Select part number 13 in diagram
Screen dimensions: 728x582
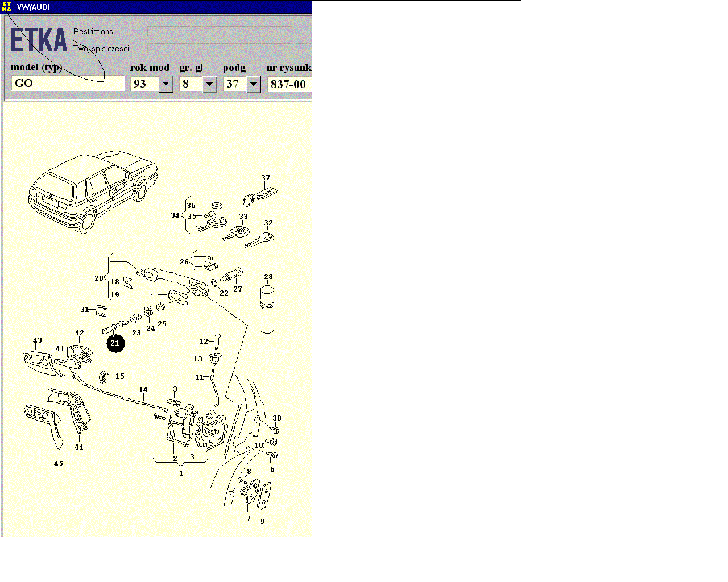(x=198, y=359)
